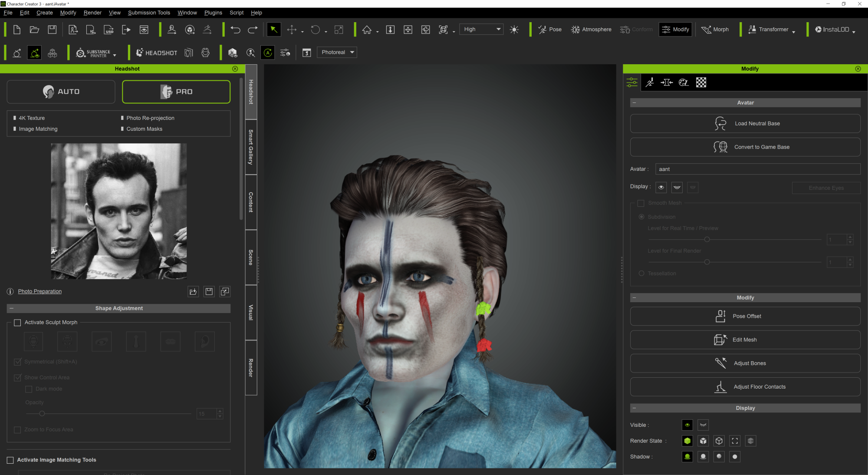Open the Plugins menu

point(213,13)
